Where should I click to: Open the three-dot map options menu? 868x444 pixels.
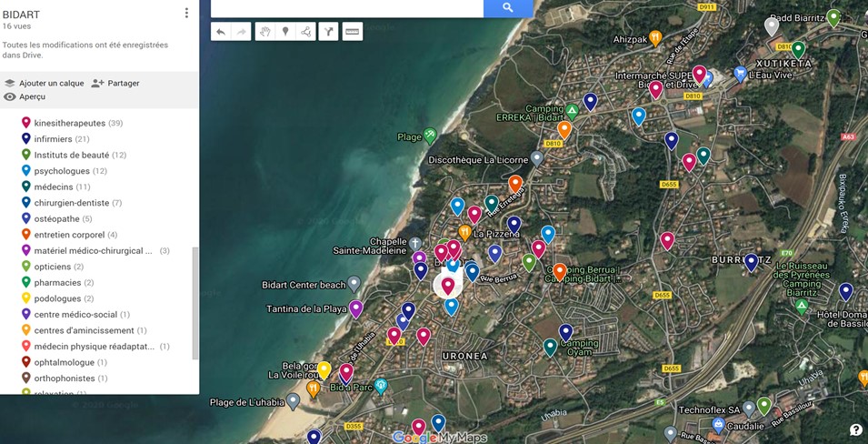pyautogui.click(x=186, y=13)
